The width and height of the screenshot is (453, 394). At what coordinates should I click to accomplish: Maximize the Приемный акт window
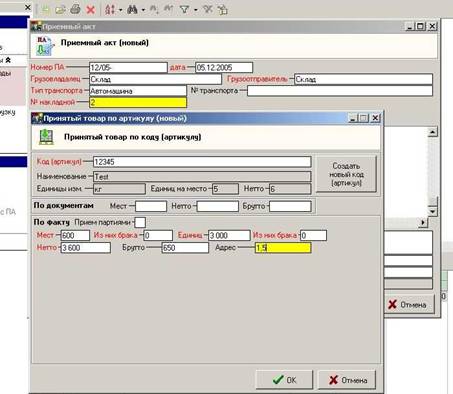[421, 26]
